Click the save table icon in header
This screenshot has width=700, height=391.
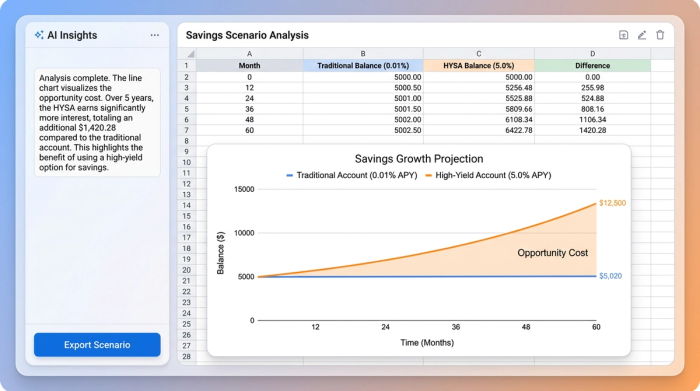pyautogui.click(x=623, y=35)
